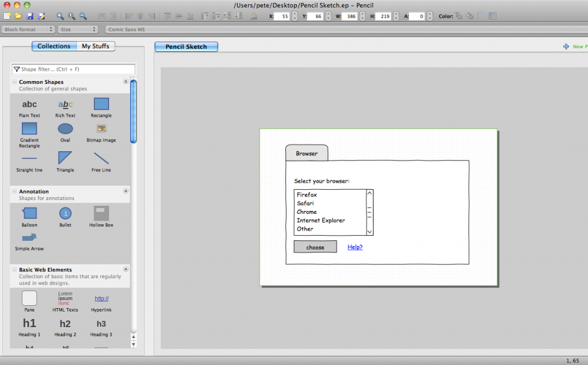Open the Size dropdown
This screenshot has height=365, width=588.
(78, 29)
